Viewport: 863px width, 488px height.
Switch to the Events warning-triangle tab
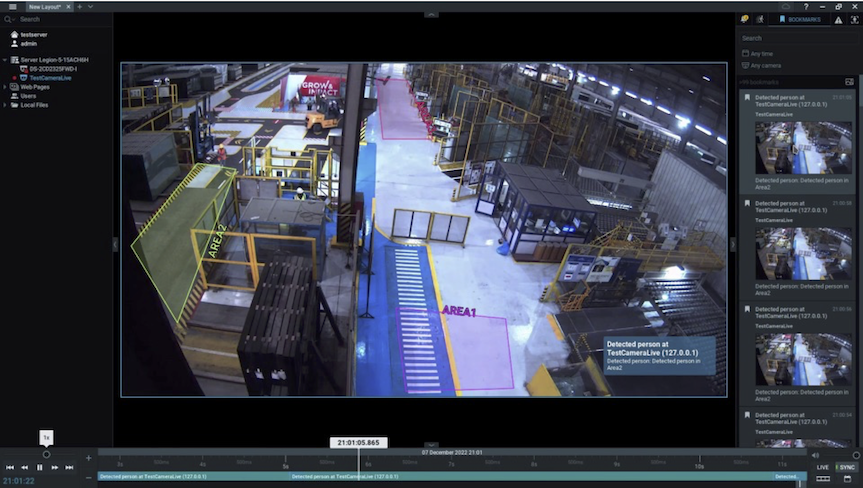tap(838, 20)
